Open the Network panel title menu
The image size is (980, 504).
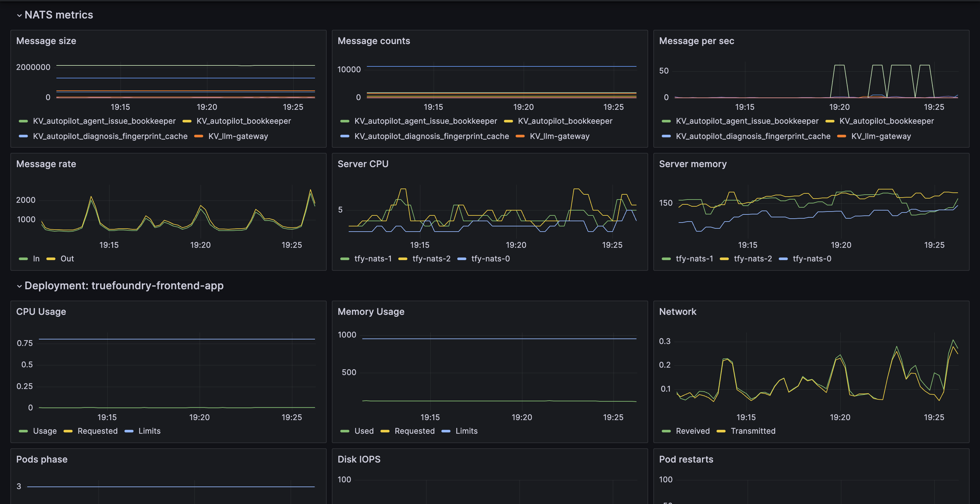[677, 312]
